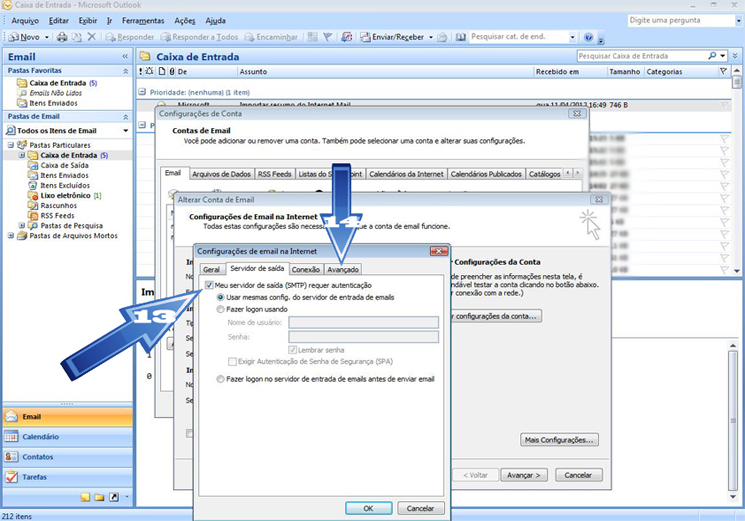Collapse the Prioridade: (nenhuma) group
Screen dimensions: 745x521
click(x=142, y=92)
